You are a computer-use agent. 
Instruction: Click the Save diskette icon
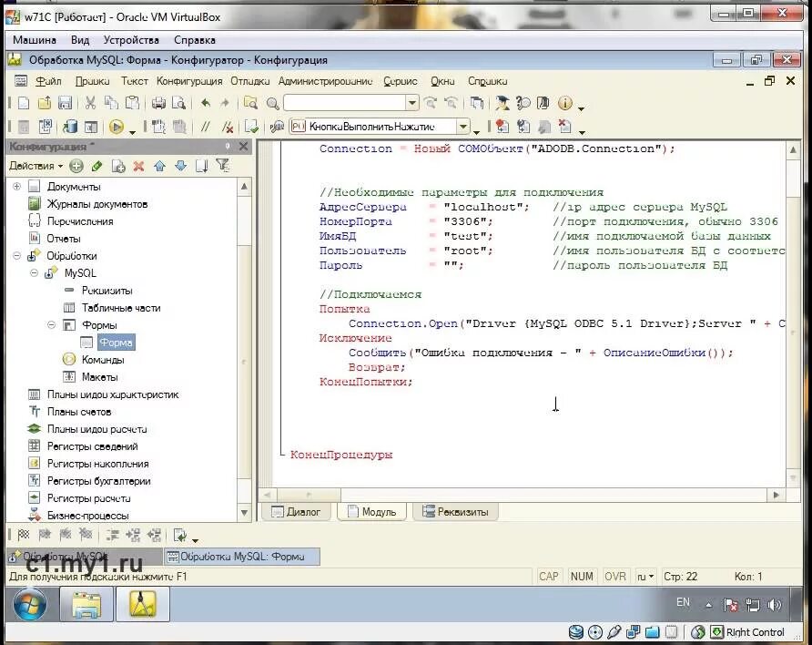click(65, 103)
